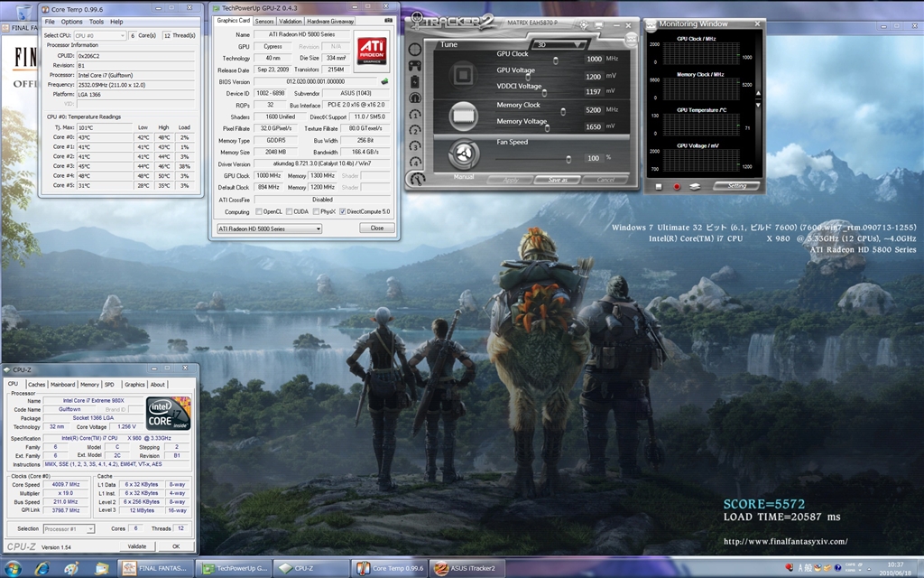The image size is (924, 578).
Task: Select the battery power-saving profile icon
Action: pos(415,80)
